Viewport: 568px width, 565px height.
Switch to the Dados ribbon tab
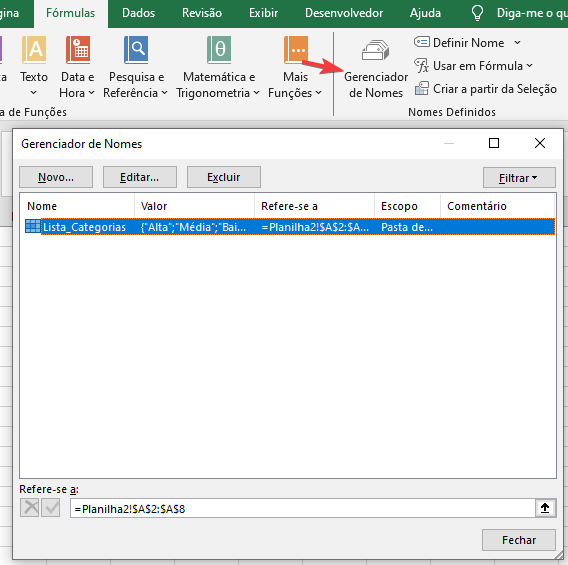tap(138, 13)
